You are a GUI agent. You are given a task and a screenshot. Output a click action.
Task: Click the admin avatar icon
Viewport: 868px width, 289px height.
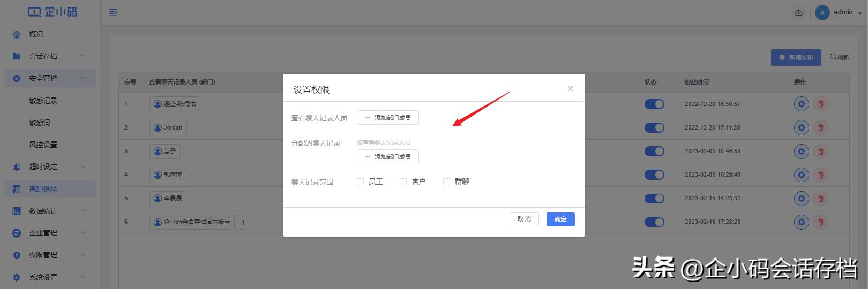pyautogui.click(x=822, y=13)
